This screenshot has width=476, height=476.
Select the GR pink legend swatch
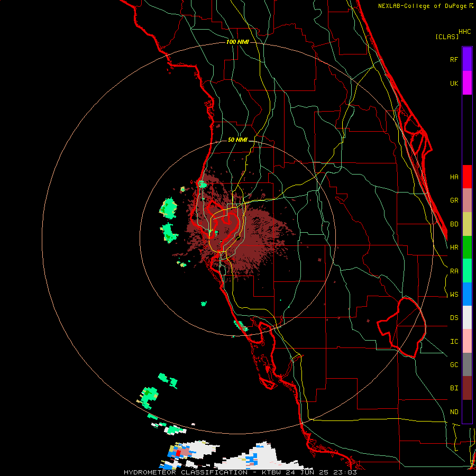pyautogui.click(x=467, y=200)
